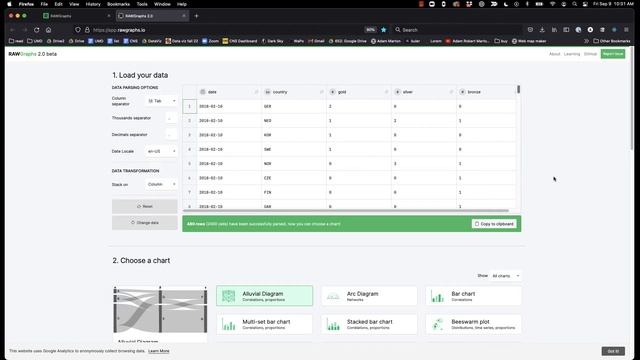The width and height of the screenshot is (640, 360).
Task: Choose the Stacked bar chart card
Action: point(369,324)
